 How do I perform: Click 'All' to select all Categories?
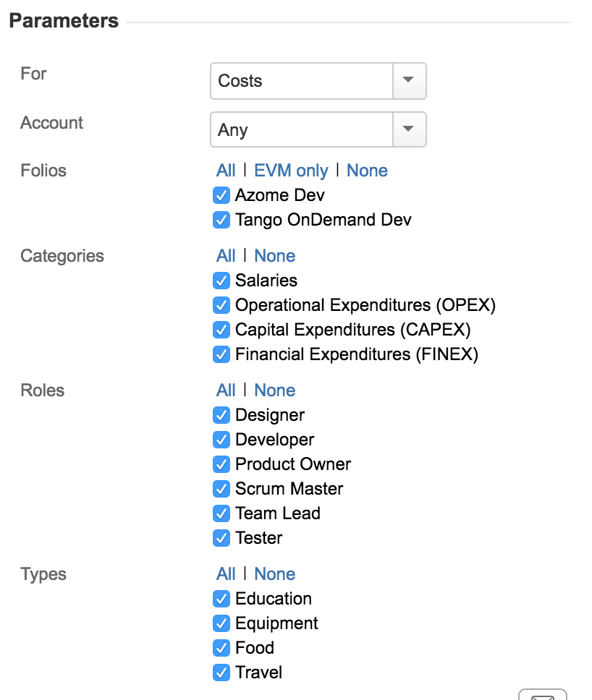click(x=225, y=256)
